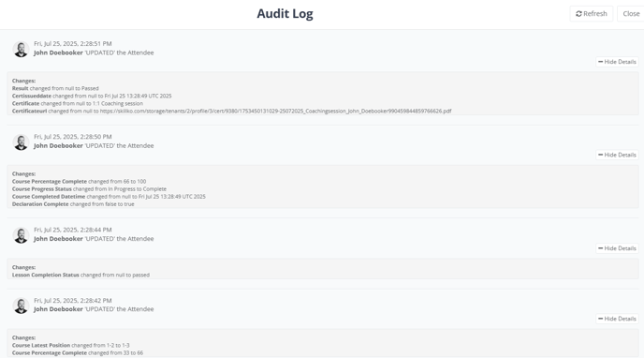Click the avatar on the 2:28:51 PM entry
This screenshot has width=644, height=358.
tap(21, 49)
